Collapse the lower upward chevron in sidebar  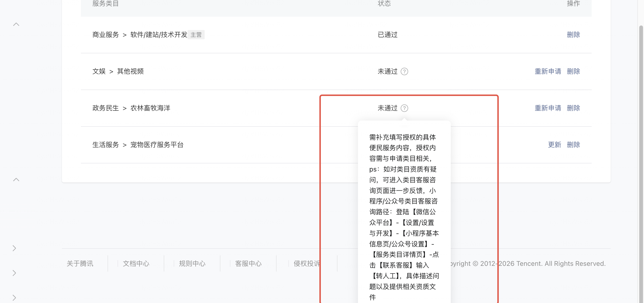[16, 179]
